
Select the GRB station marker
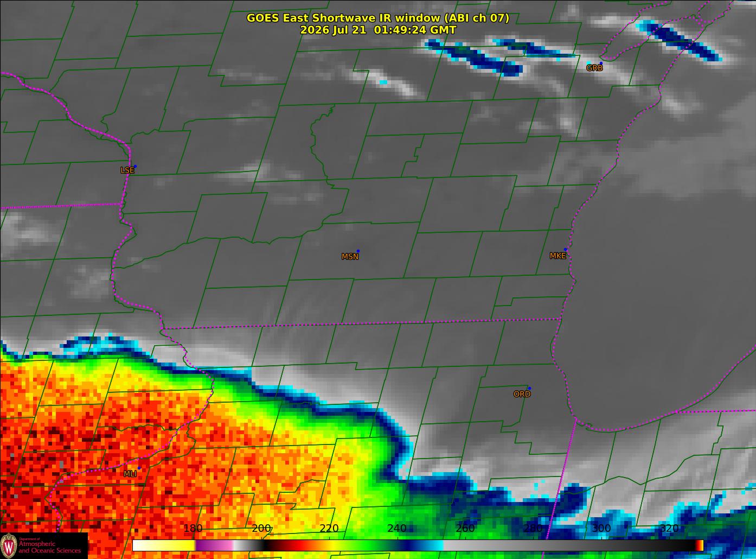click(601, 63)
